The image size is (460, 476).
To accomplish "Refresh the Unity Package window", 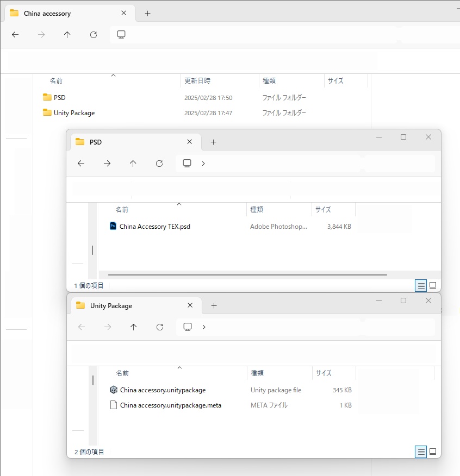I will pos(160,327).
